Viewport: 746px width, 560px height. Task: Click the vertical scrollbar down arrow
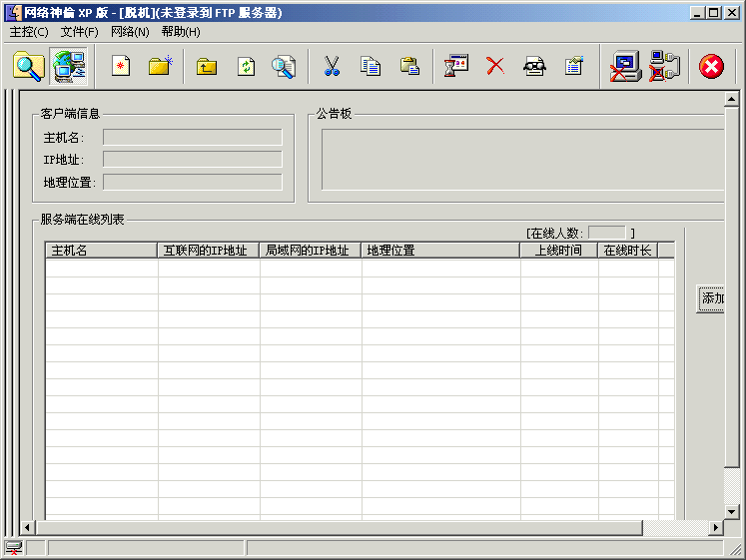point(731,511)
